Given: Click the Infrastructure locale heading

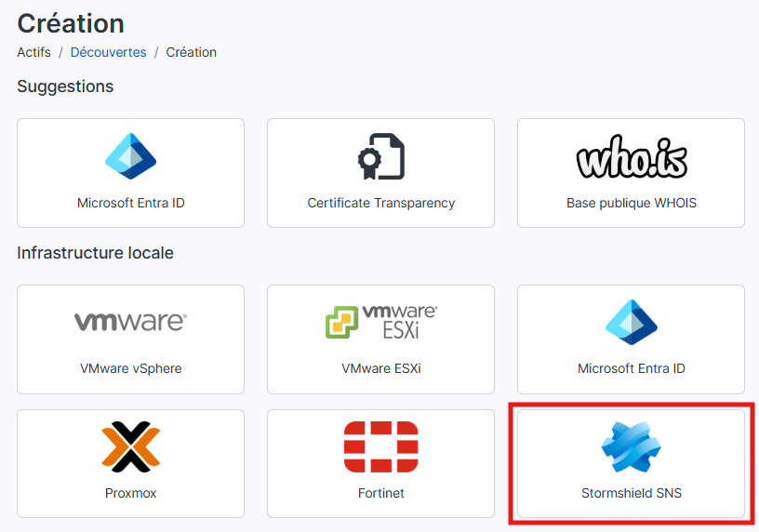Looking at the screenshot, I should [x=96, y=253].
